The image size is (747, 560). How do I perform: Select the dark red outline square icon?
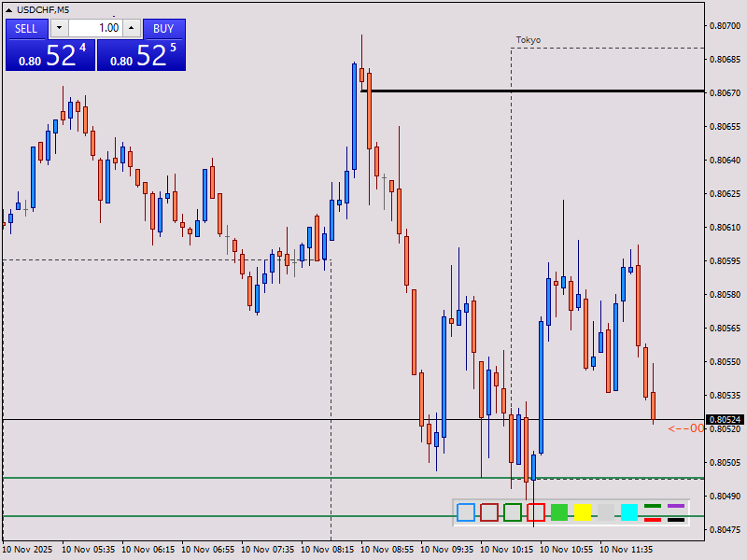[488, 511]
